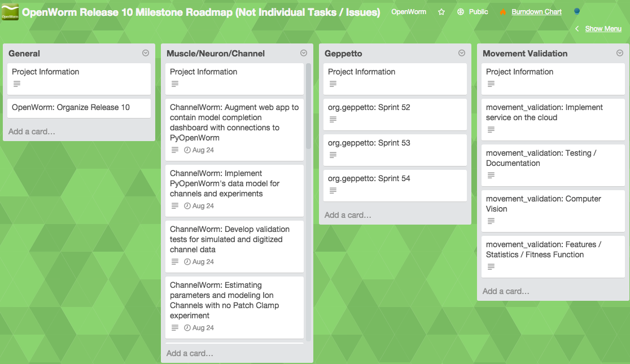The width and height of the screenshot is (630, 364).
Task: Change board visibility via Public label
Action: click(x=478, y=12)
